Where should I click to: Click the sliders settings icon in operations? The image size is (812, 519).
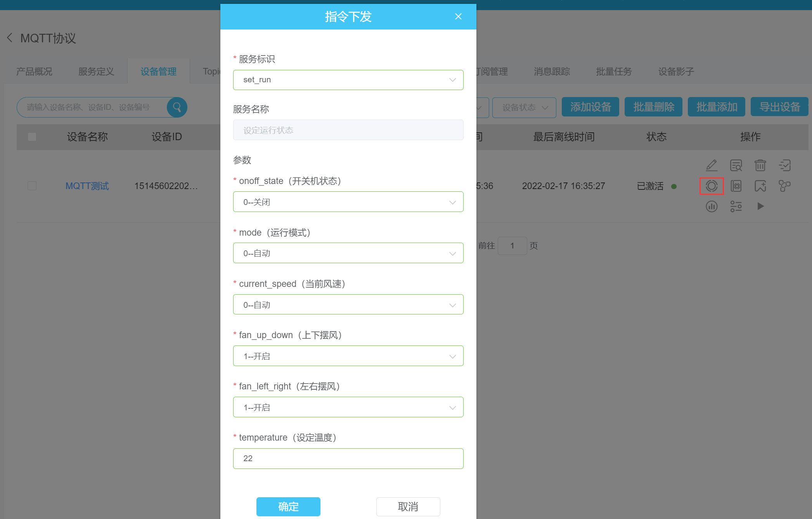(736, 206)
